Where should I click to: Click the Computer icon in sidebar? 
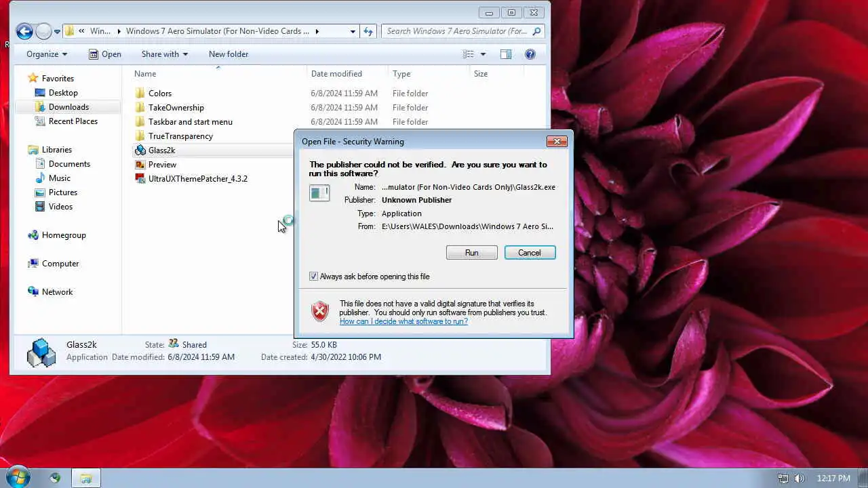(x=33, y=263)
